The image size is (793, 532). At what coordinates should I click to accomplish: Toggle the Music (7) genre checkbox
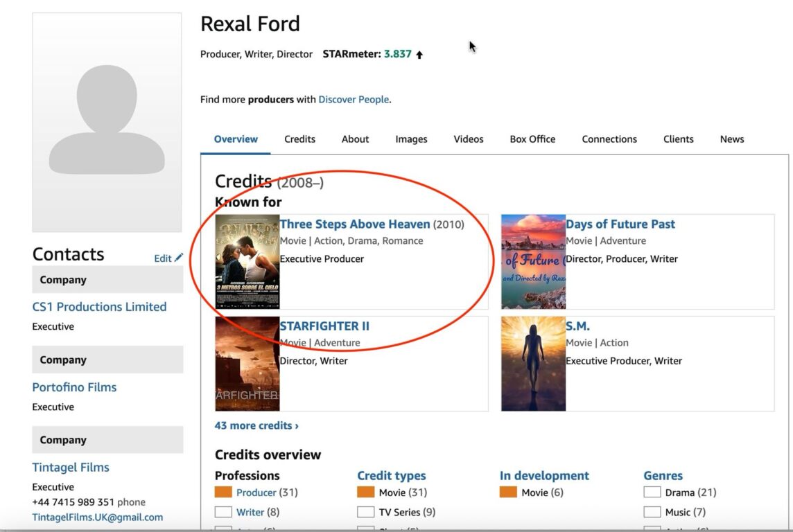pos(652,512)
